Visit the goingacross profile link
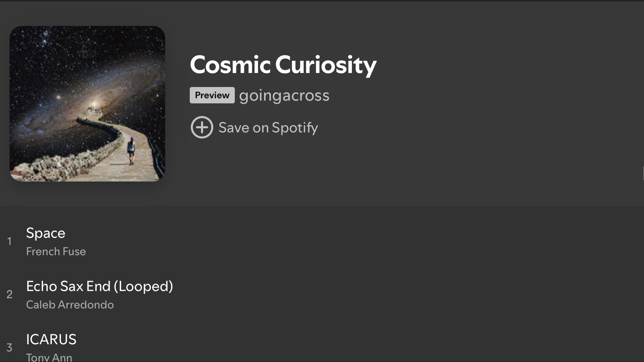The width and height of the screenshot is (644, 362). tap(284, 95)
